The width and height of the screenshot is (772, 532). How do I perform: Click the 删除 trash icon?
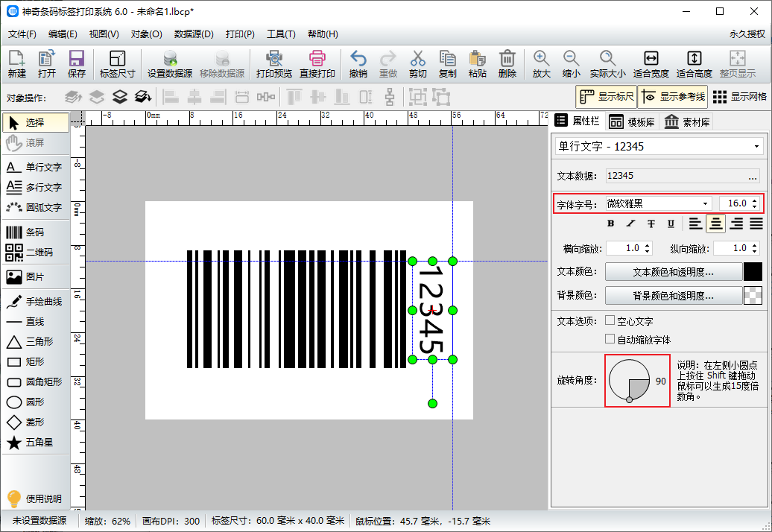click(x=507, y=64)
